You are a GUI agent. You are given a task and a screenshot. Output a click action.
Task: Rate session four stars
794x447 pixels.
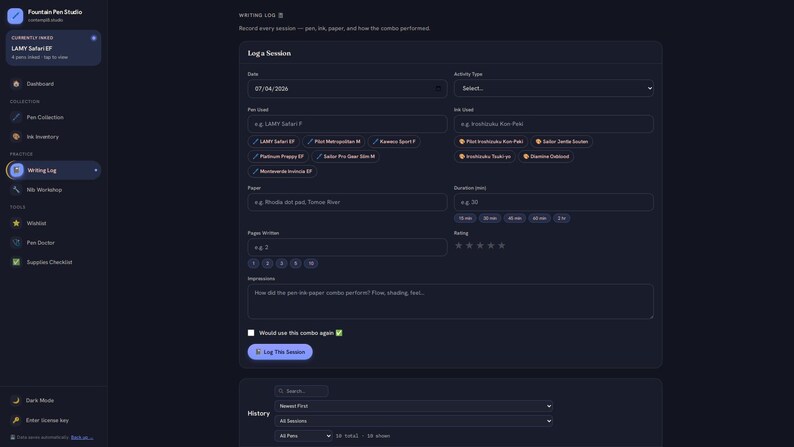[x=491, y=246]
